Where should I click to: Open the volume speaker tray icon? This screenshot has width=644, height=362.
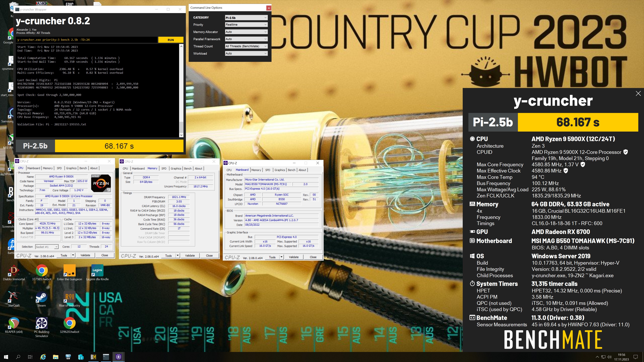tap(609, 357)
